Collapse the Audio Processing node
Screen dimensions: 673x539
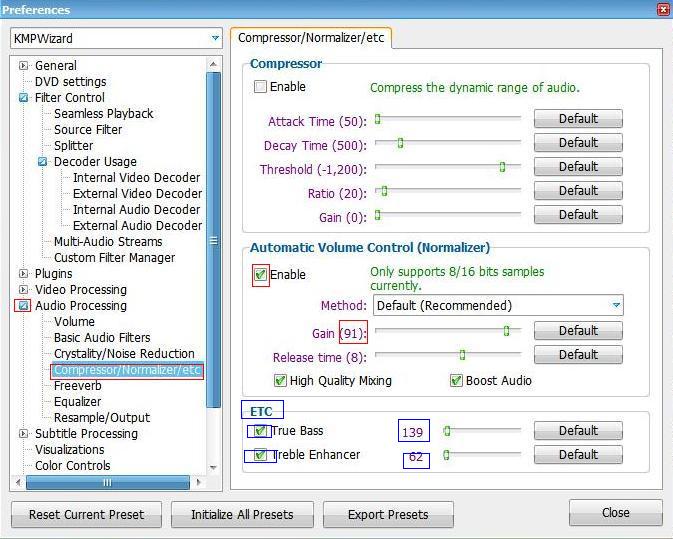click(23, 306)
